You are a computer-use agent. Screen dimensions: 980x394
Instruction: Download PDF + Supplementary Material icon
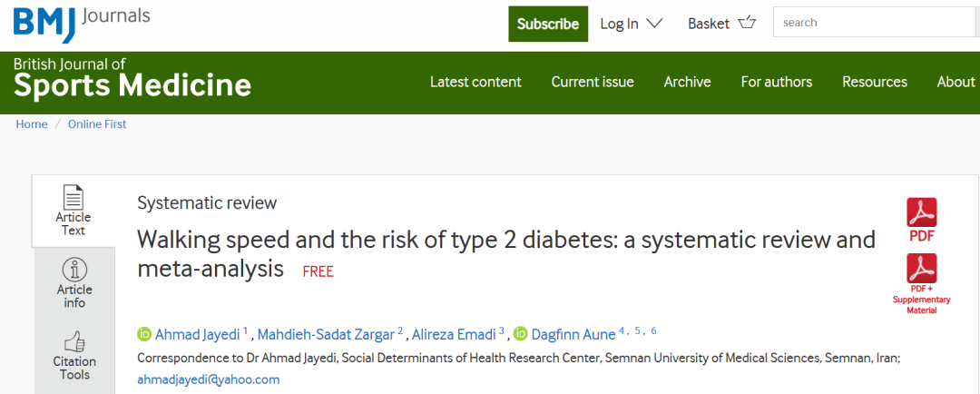click(922, 269)
